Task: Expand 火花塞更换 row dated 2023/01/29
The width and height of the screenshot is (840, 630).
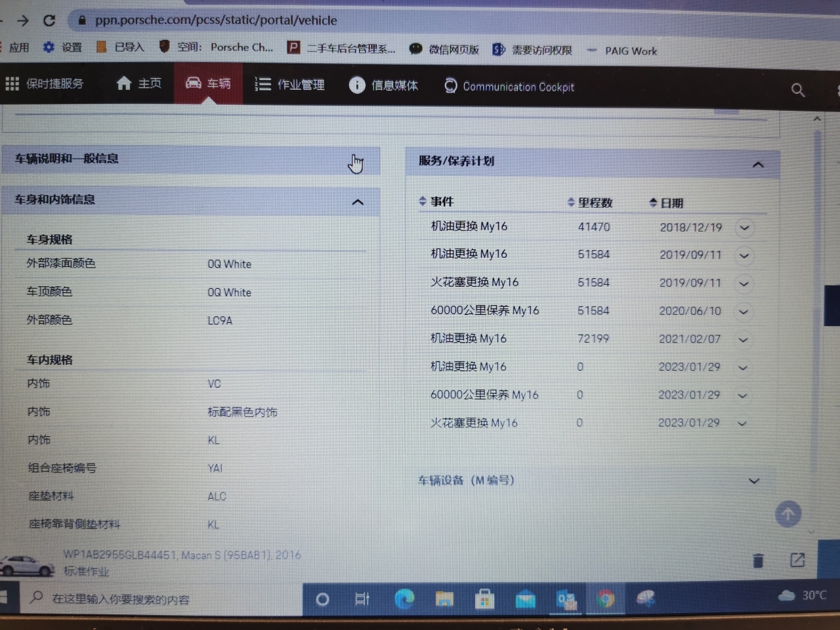Action: pyautogui.click(x=742, y=424)
